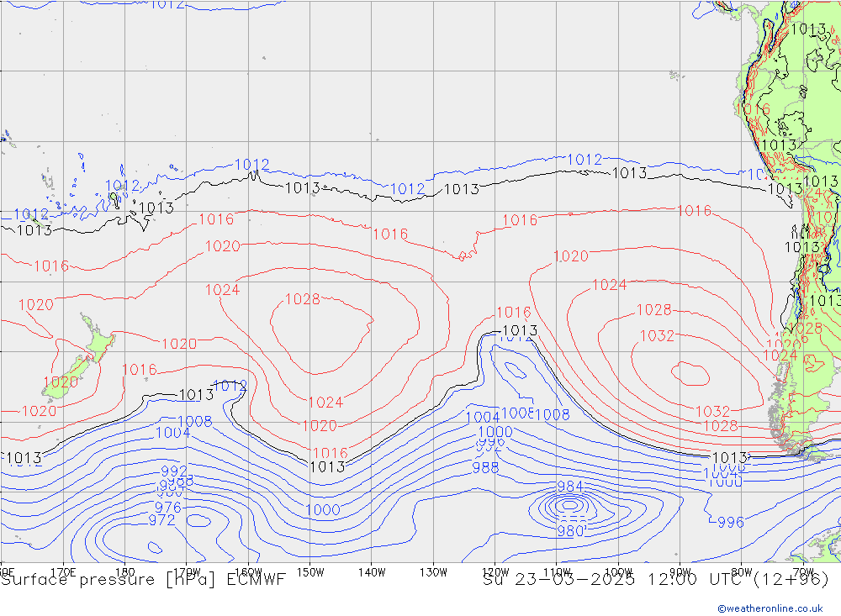The image size is (841, 616).
Task: Click the 130W longitude label
Action: point(433,572)
